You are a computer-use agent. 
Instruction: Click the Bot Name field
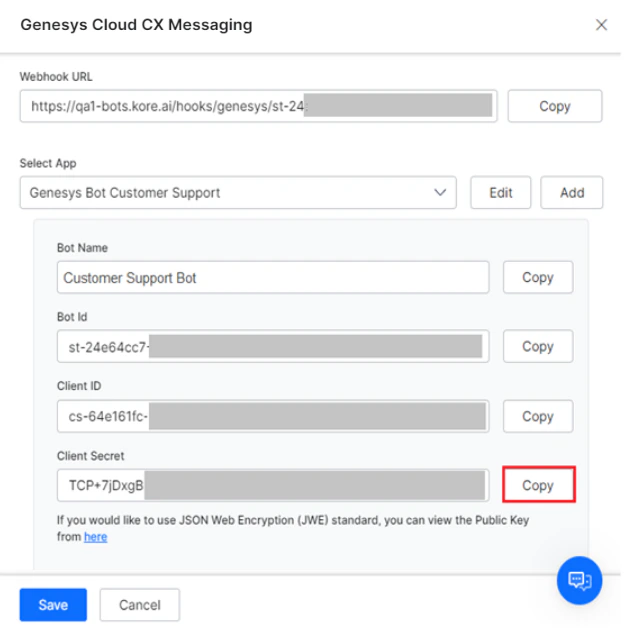coord(273,277)
